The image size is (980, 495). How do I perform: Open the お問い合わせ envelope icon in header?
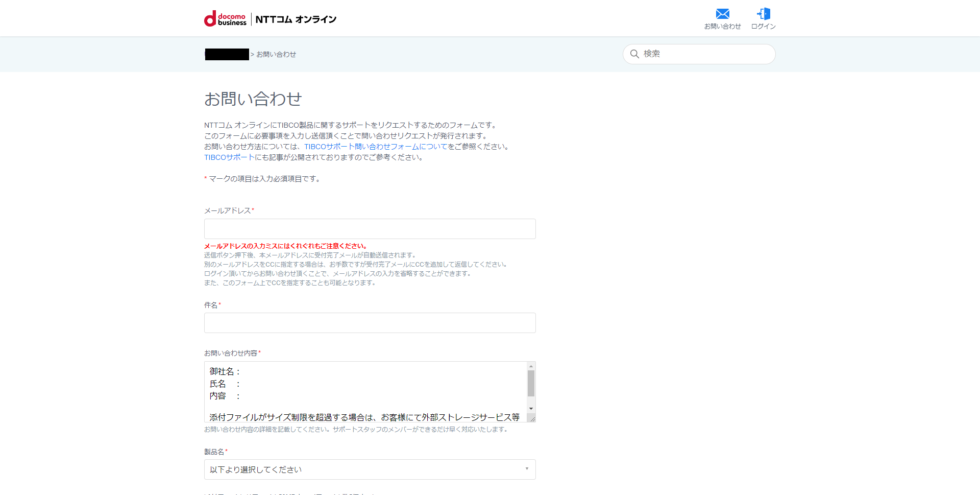(x=722, y=14)
